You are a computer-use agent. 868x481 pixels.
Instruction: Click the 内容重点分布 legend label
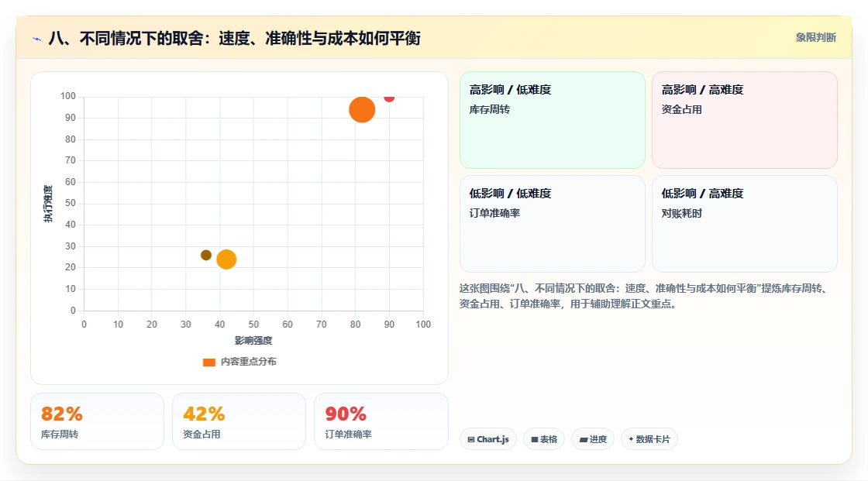[x=248, y=362]
